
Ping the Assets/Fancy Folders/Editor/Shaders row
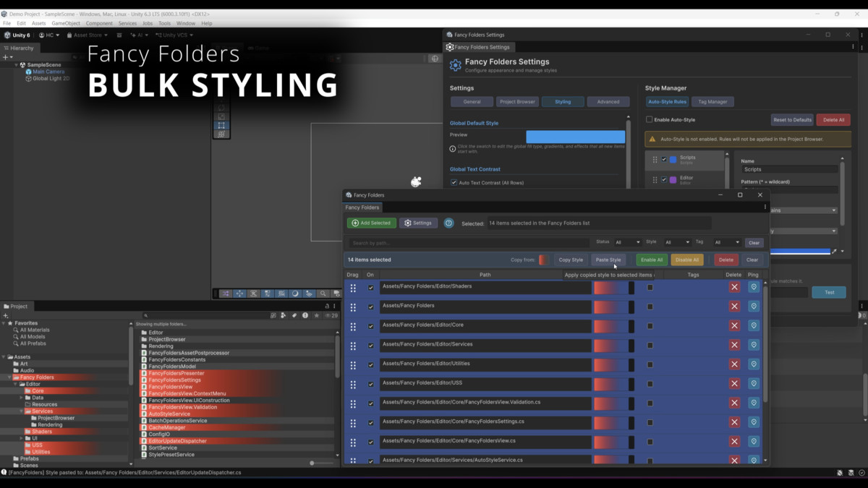coord(754,287)
